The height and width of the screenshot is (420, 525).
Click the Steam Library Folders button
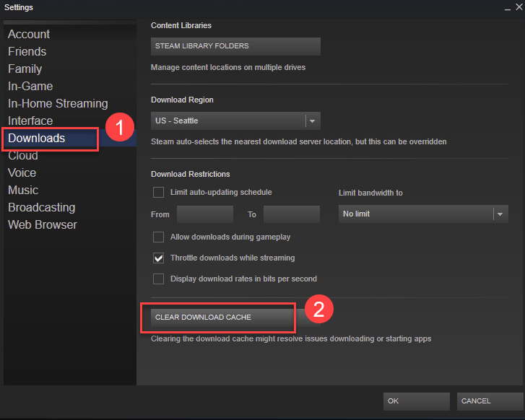pos(235,46)
